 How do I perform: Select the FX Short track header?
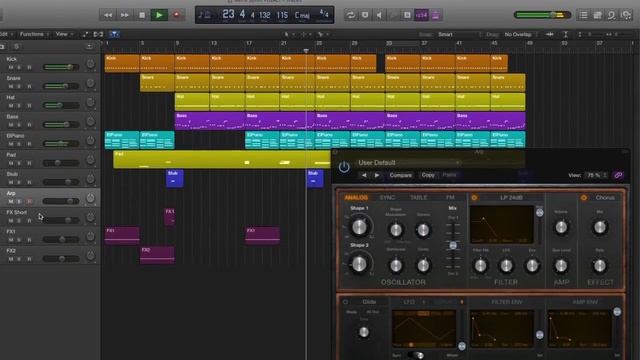pos(50,216)
